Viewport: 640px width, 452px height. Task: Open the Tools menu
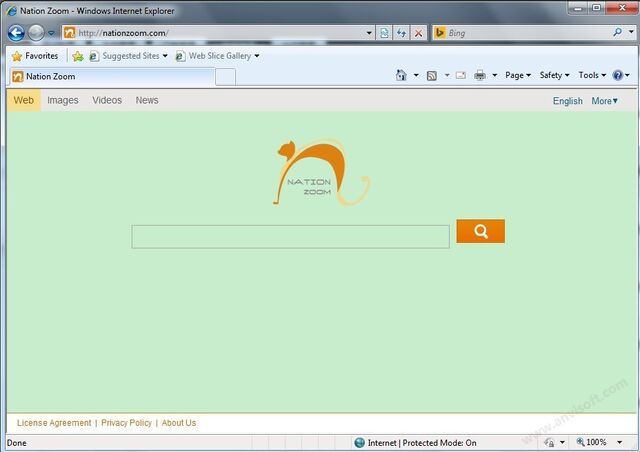(x=592, y=75)
